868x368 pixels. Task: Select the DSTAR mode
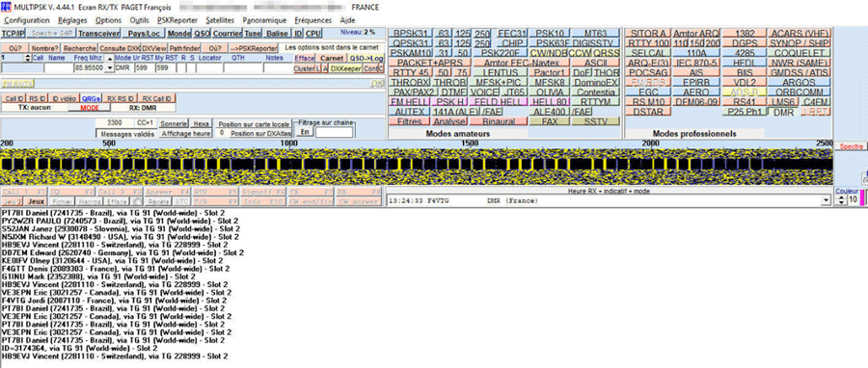point(648,112)
